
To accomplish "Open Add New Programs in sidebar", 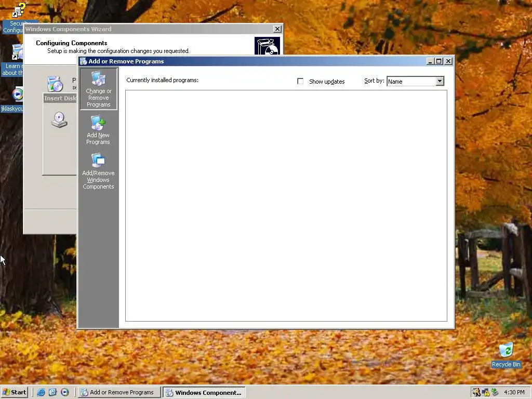I will click(x=98, y=130).
